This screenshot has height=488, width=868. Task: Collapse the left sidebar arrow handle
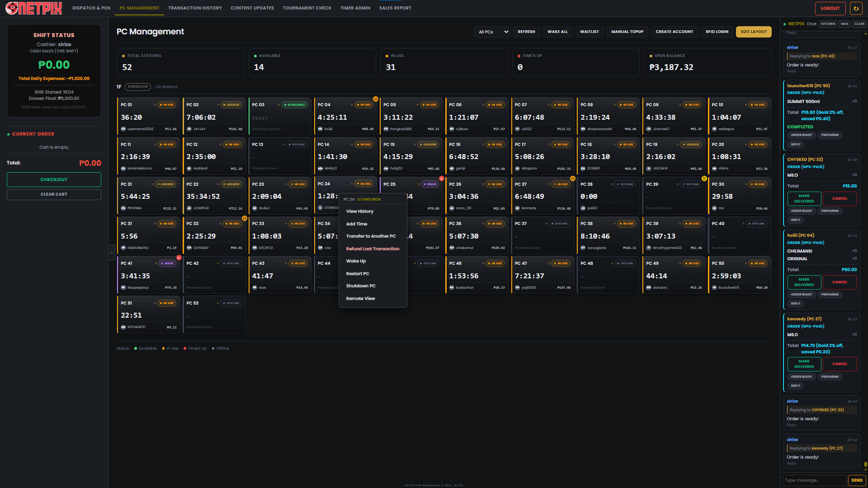(111, 253)
